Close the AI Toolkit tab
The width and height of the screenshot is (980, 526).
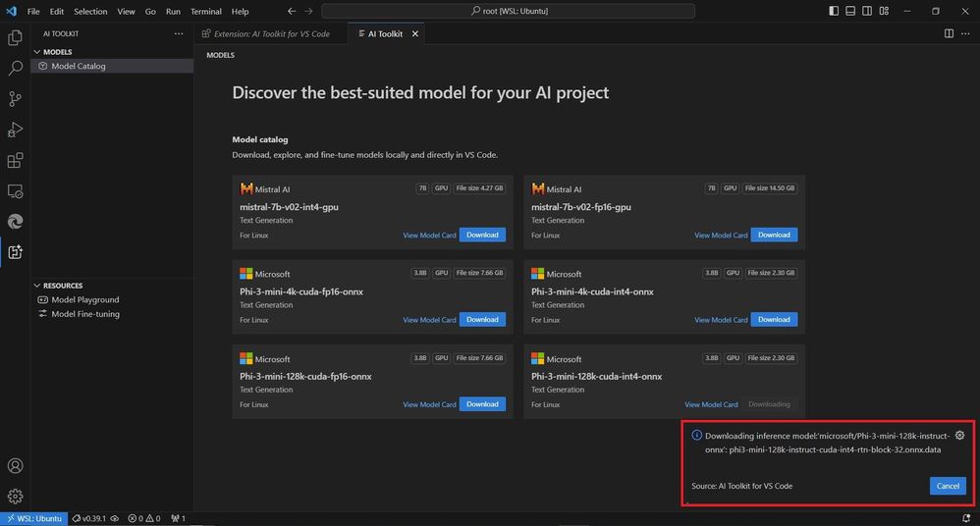[415, 33]
